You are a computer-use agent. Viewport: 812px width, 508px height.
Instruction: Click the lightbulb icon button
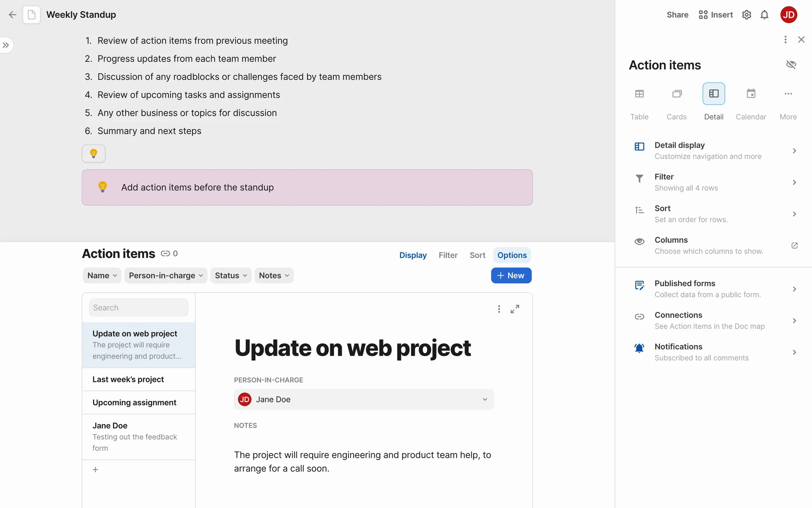click(93, 153)
